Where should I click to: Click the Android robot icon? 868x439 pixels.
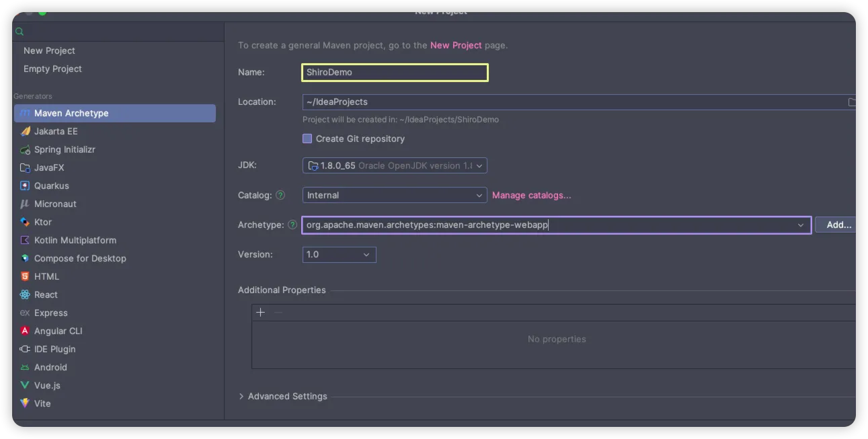coord(25,368)
